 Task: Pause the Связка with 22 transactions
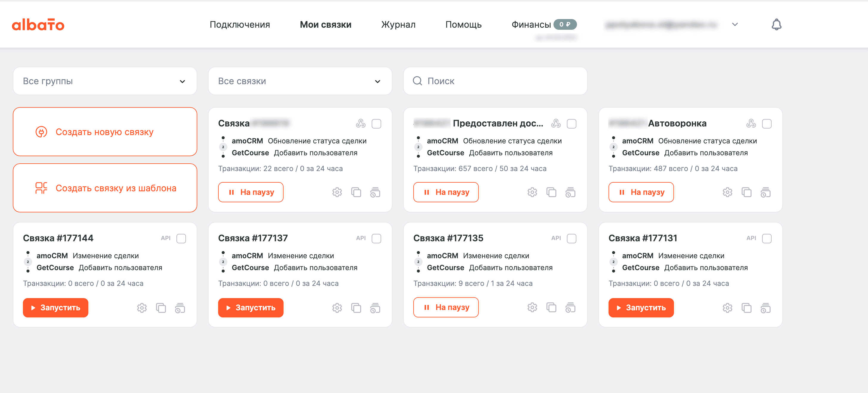tap(251, 192)
